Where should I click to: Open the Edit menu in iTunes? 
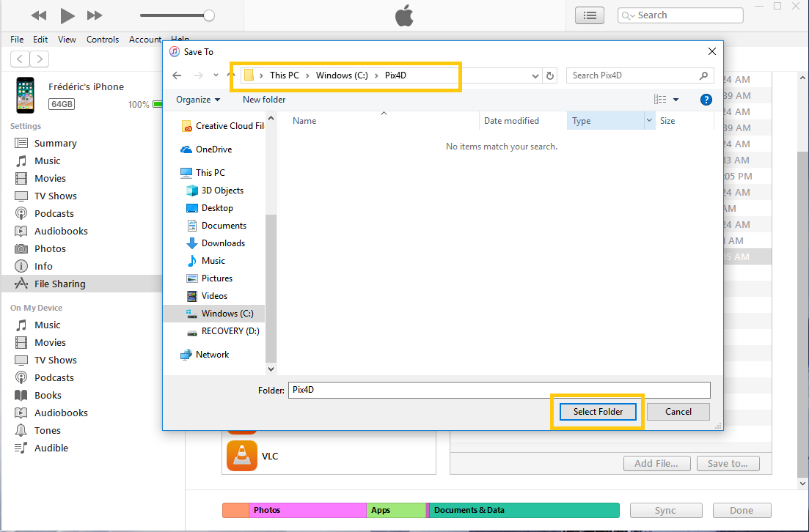tap(40, 39)
